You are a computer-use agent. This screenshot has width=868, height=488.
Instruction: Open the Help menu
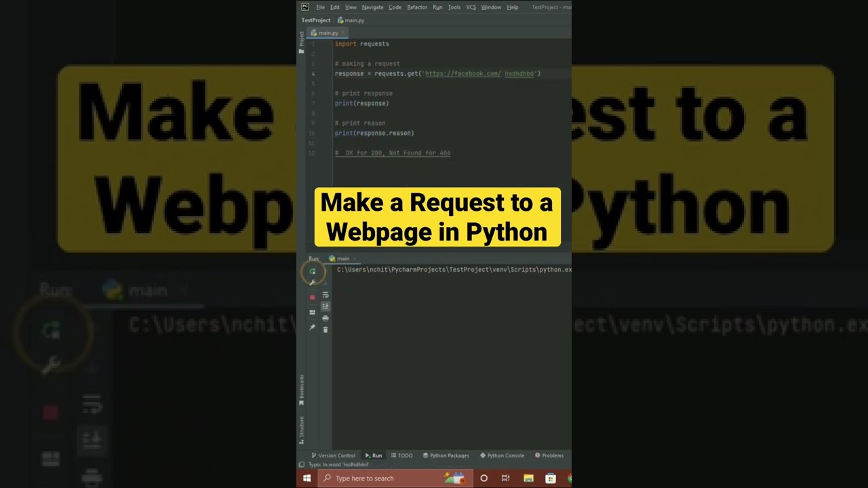pos(513,7)
